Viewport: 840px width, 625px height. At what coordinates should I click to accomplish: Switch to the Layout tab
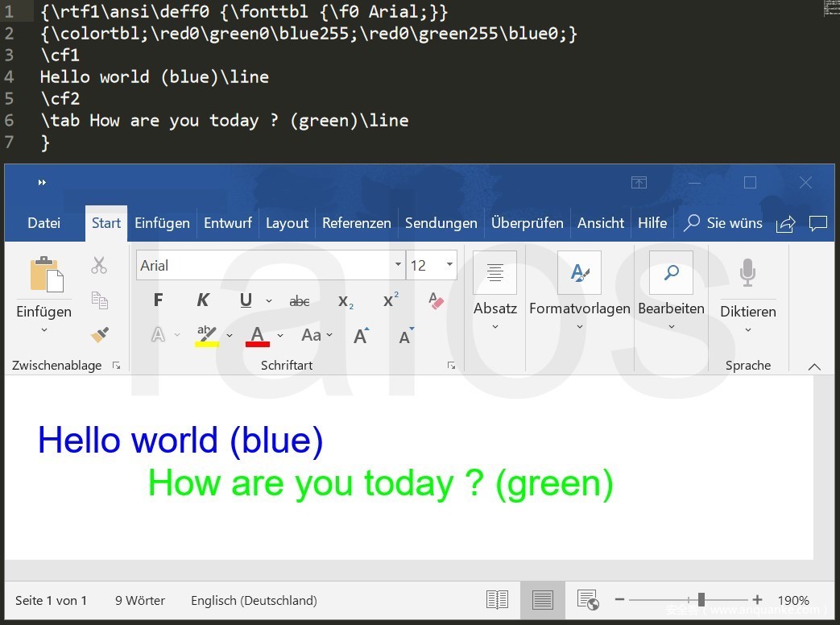(287, 223)
